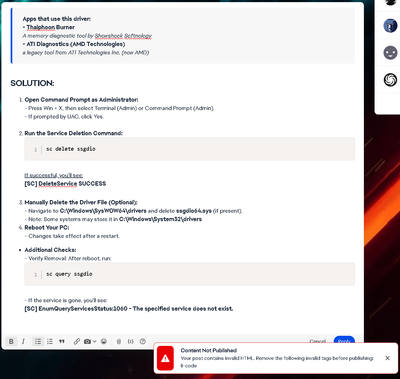This screenshot has height=379, width=400.
Task: Insert a code block with the braces icon
Action: [131, 341]
